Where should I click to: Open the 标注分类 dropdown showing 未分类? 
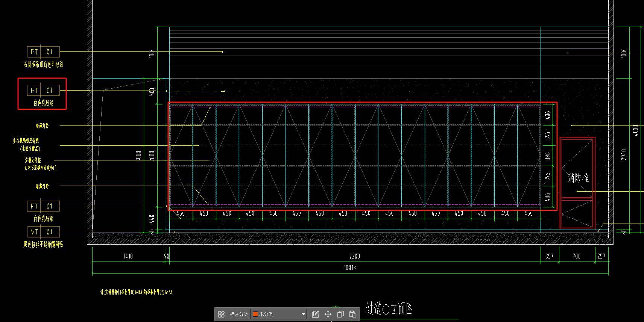(279, 314)
